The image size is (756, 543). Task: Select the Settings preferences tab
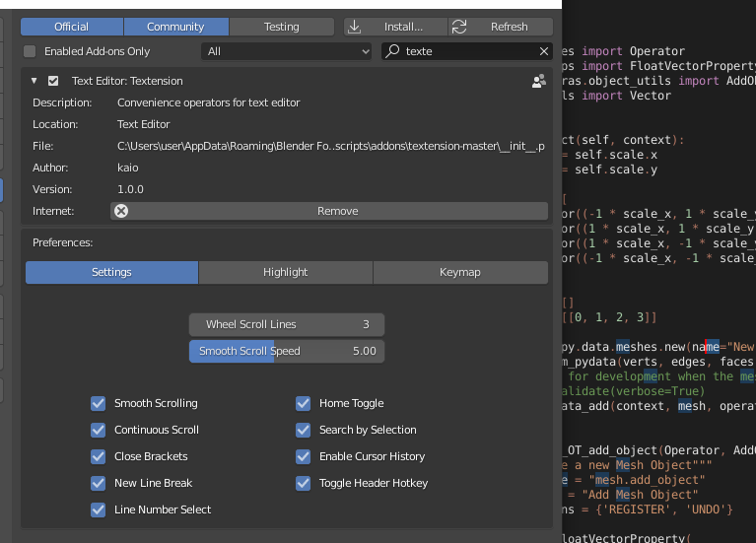click(111, 272)
